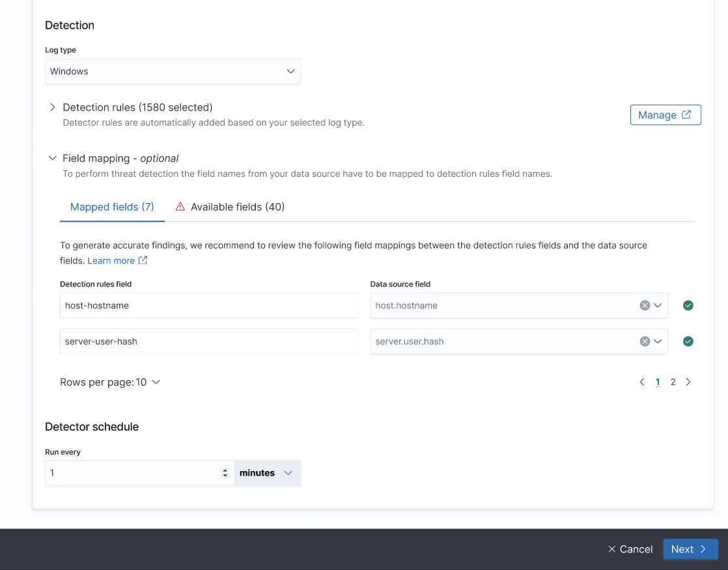Click warning icon on Available fields tab
Screen dimensions: 728x570
click(x=180, y=207)
